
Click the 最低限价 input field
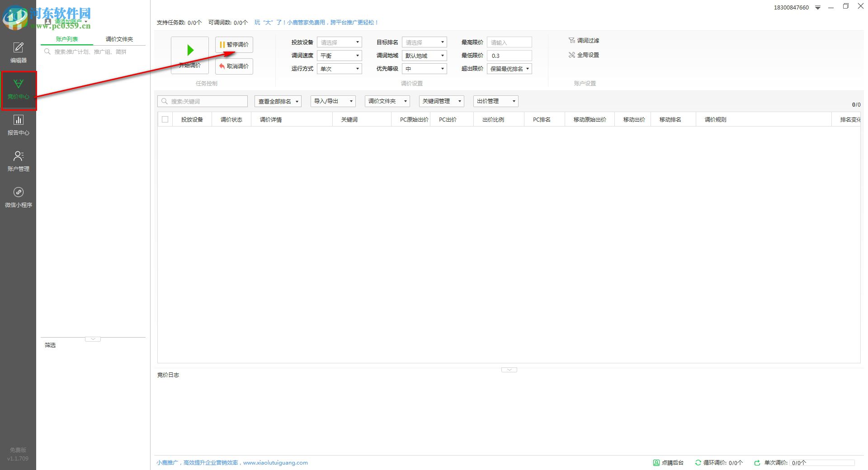[509, 56]
